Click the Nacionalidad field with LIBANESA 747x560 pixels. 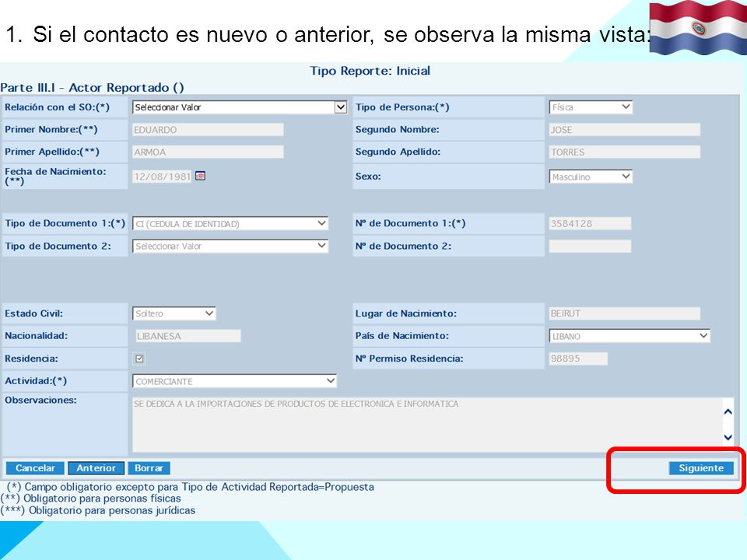coord(188,336)
